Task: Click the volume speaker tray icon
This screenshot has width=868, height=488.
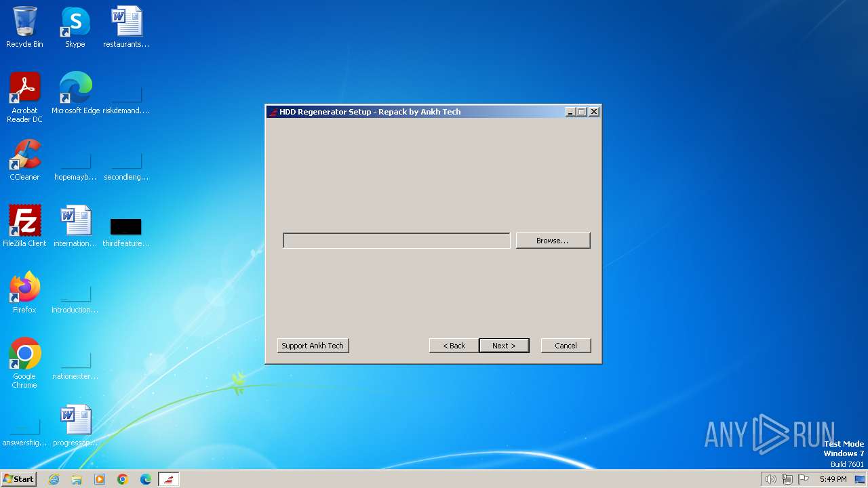Action: (x=770, y=479)
